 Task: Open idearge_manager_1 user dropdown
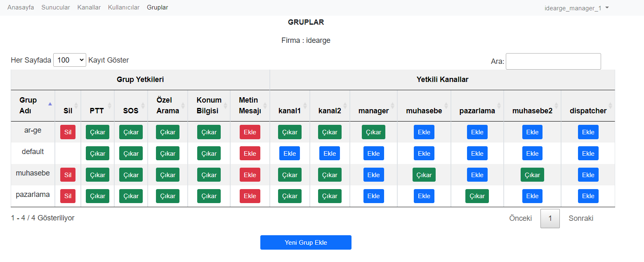click(577, 8)
